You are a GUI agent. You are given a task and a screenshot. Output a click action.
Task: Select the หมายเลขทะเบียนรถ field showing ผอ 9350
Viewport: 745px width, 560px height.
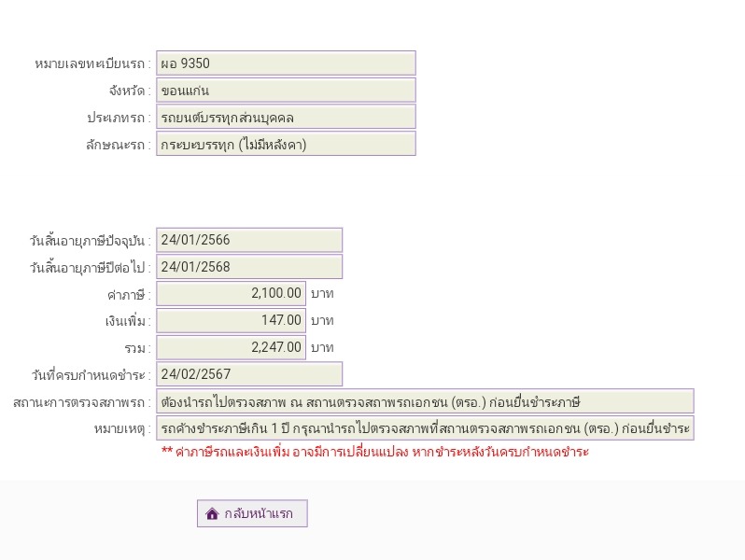tap(286, 63)
